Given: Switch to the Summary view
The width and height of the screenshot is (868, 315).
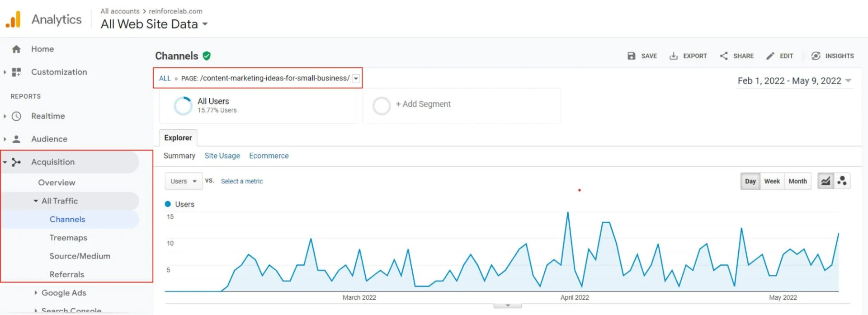Looking at the screenshot, I should 179,155.
